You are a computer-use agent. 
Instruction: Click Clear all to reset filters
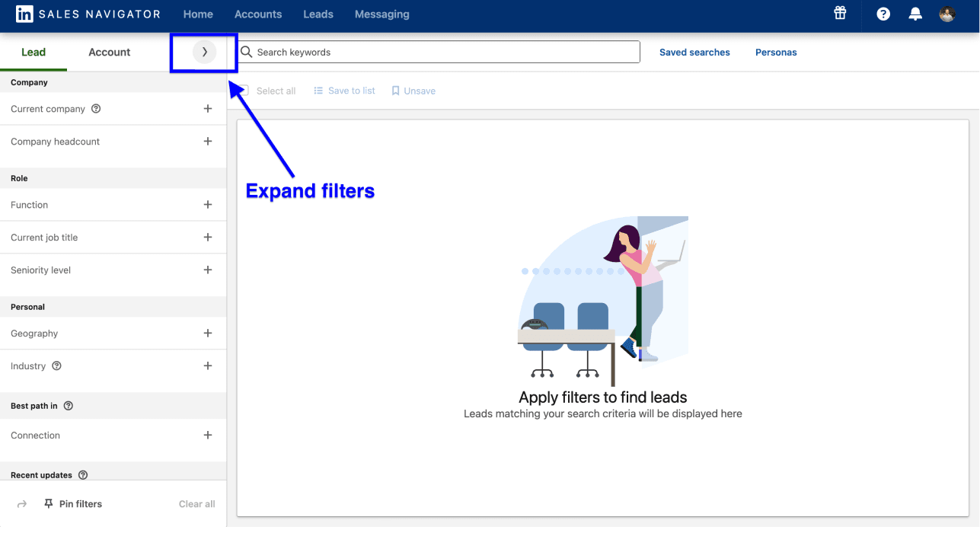[196, 503]
